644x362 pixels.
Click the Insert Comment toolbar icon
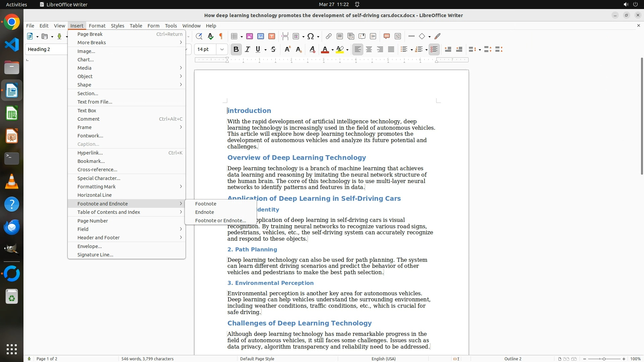[x=386, y=36]
